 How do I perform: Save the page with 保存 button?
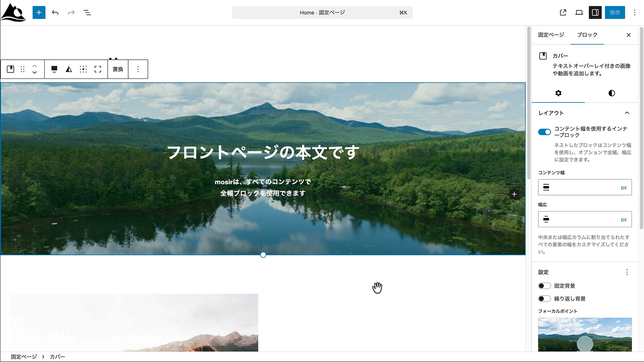click(614, 12)
